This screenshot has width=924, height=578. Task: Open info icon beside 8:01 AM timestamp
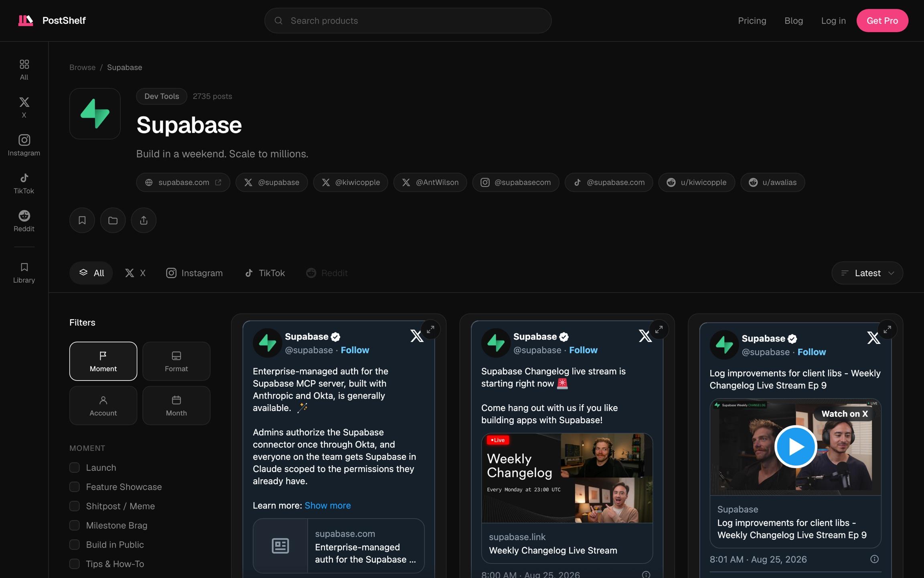pyautogui.click(x=874, y=559)
